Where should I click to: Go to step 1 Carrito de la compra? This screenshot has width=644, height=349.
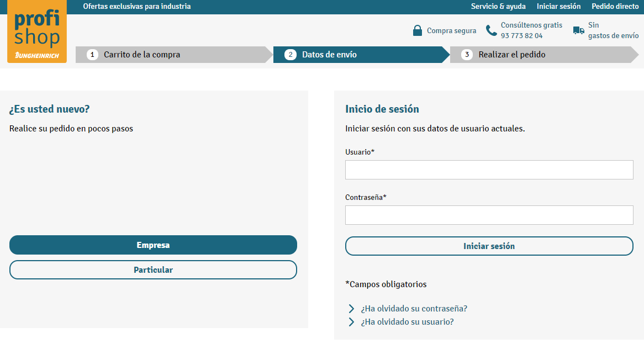pyautogui.click(x=174, y=55)
